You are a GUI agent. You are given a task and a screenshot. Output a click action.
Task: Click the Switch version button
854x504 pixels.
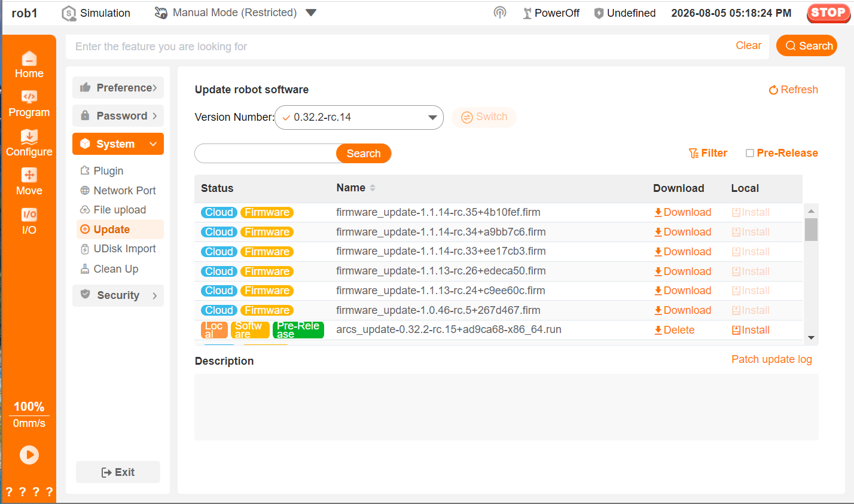click(484, 117)
